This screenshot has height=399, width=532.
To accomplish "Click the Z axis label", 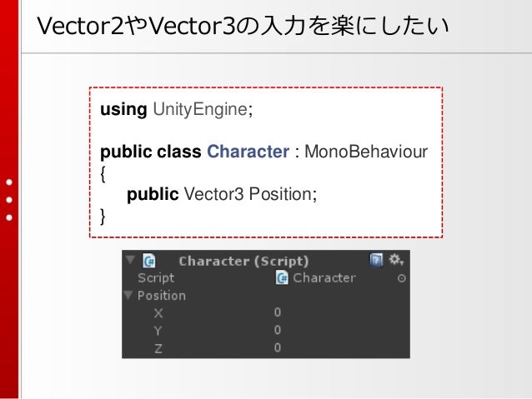I will tap(158, 348).
